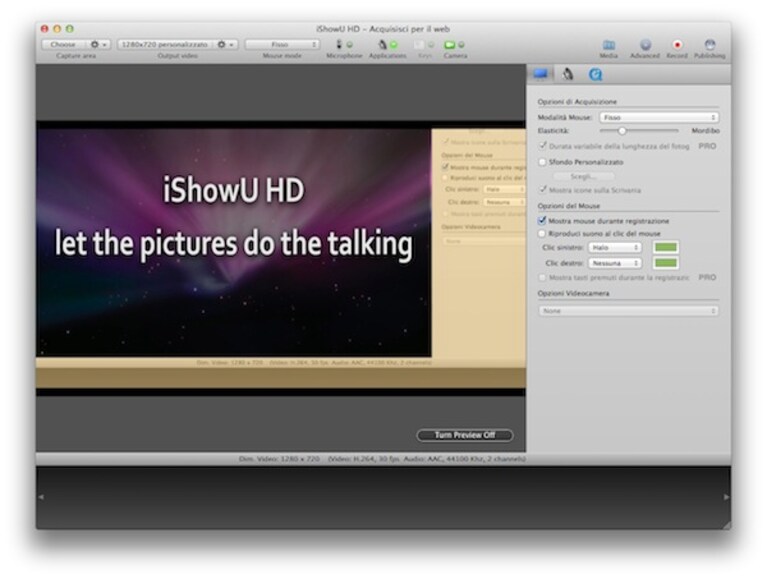767x579 pixels.
Task: Switch to the audio options tab
Action: point(567,74)
